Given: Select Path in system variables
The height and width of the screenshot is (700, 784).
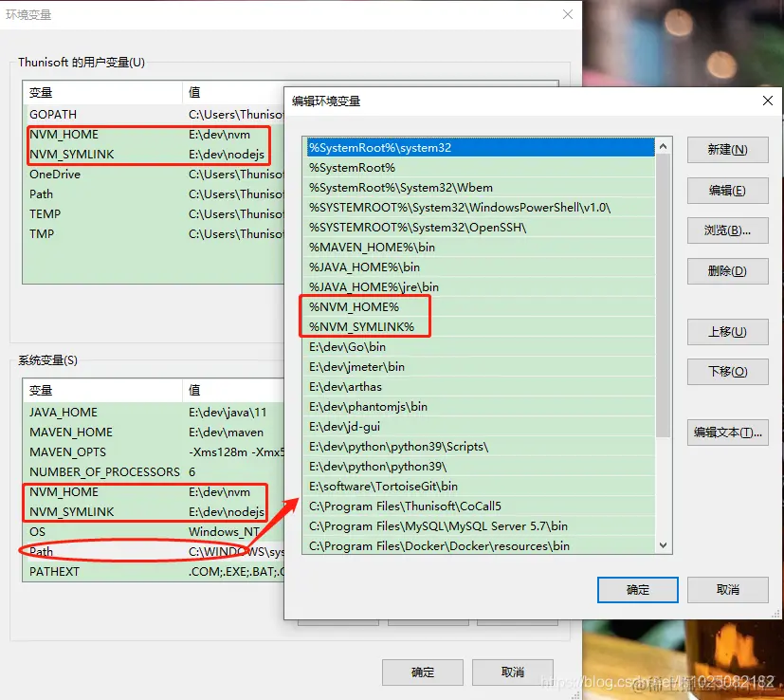Looking at the screenshot, I should (x=154, y=551).
